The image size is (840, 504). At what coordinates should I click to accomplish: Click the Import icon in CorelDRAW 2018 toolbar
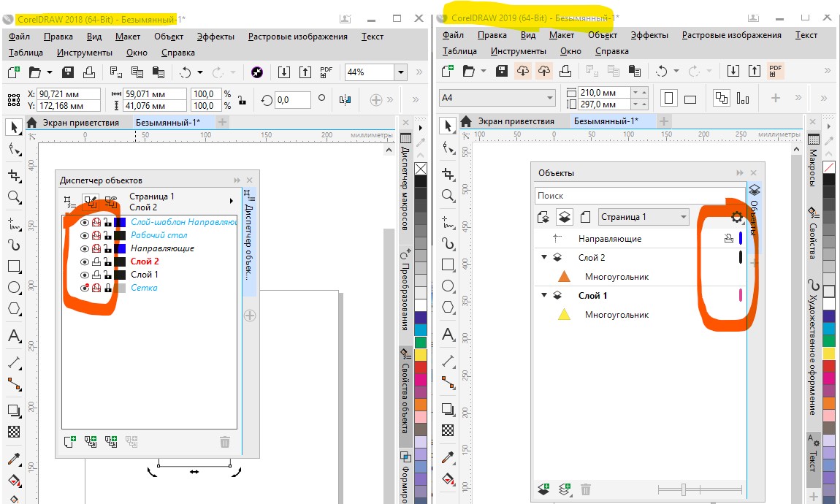coord(284,72)
